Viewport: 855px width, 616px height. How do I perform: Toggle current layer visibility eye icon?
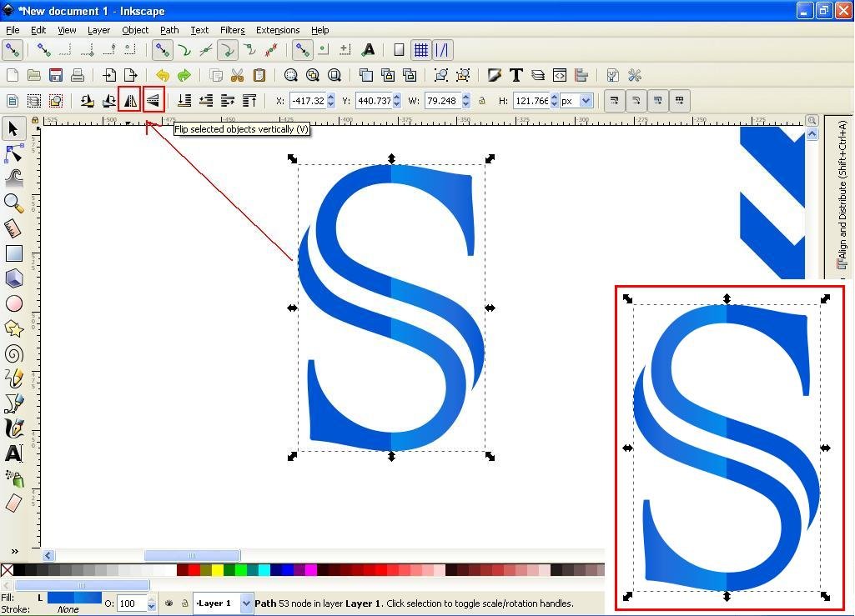pyautogui.click(x=169, y=603)
